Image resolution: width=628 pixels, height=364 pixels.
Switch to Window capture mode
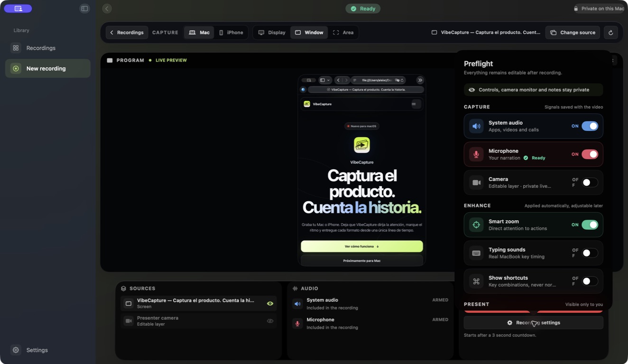pos(309,33)
